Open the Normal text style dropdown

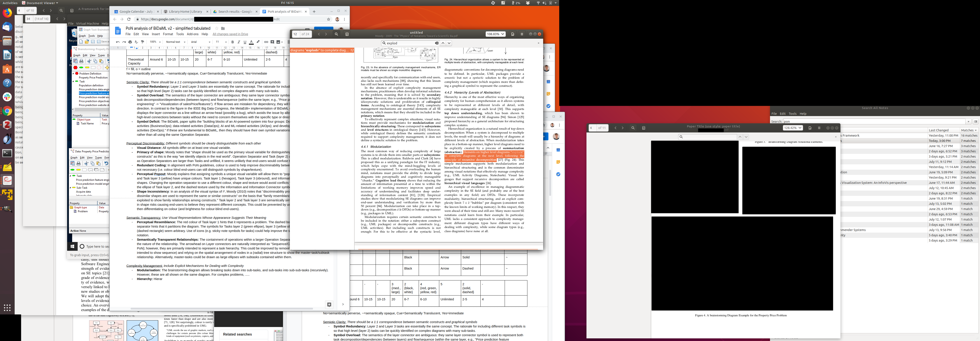[x=175, y=42]
